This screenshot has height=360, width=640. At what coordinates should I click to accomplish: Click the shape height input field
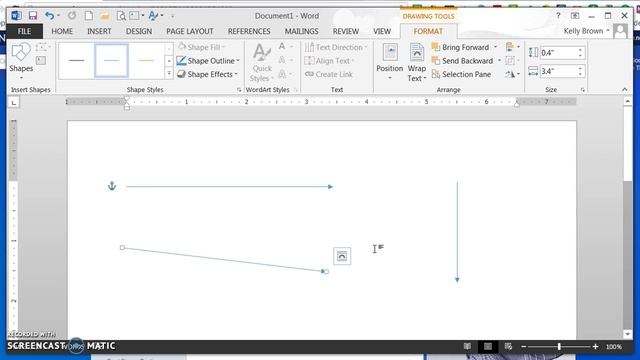(558, 53)
